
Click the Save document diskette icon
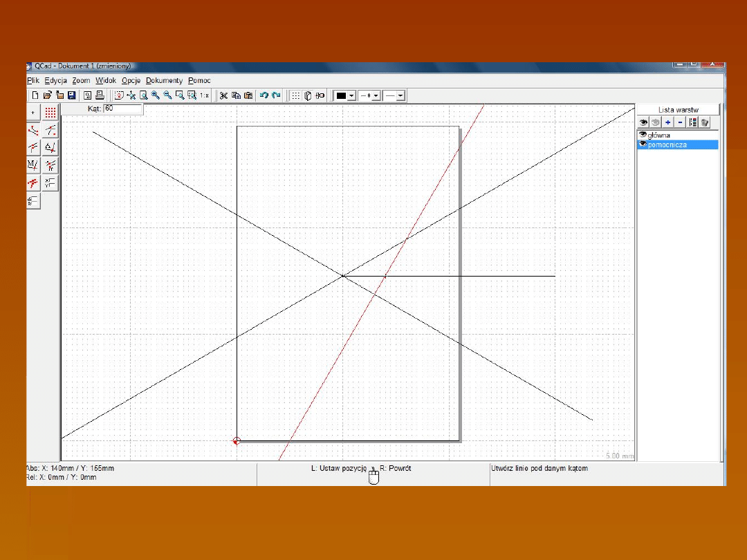point(71,95)
